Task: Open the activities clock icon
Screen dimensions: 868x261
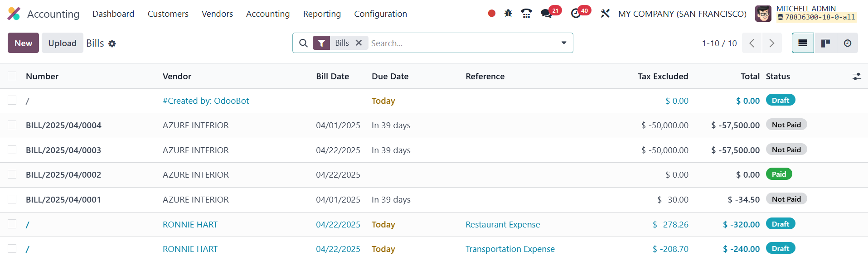Action: point(576,14)
